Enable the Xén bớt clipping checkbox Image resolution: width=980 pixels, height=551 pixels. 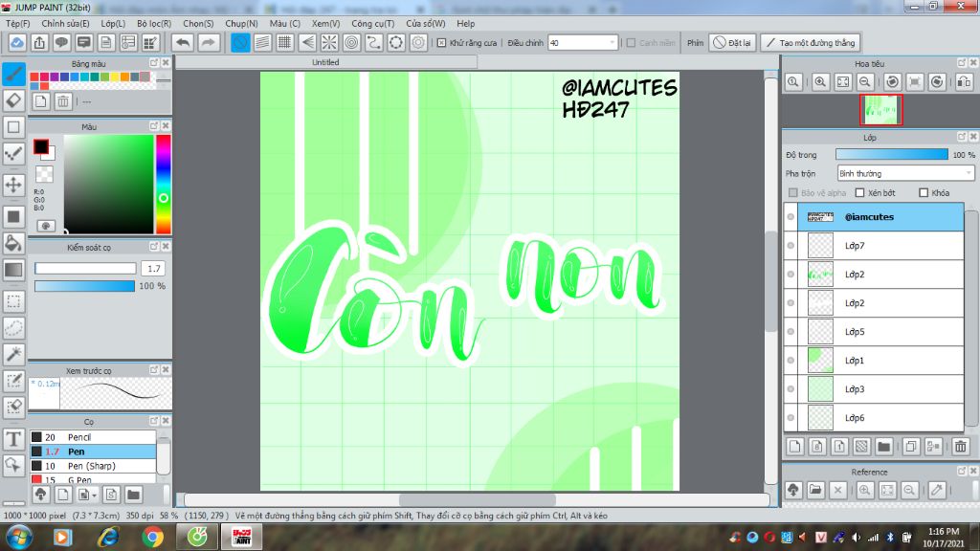(860, 193)
